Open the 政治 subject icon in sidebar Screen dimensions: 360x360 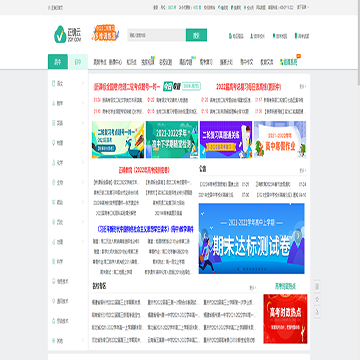click(x=54, y=202)
